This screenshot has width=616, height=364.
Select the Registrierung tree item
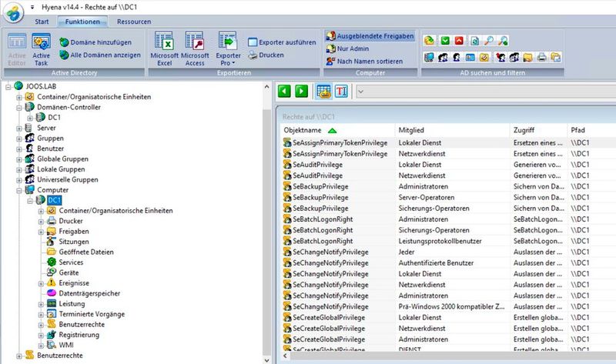click(79, 335)
